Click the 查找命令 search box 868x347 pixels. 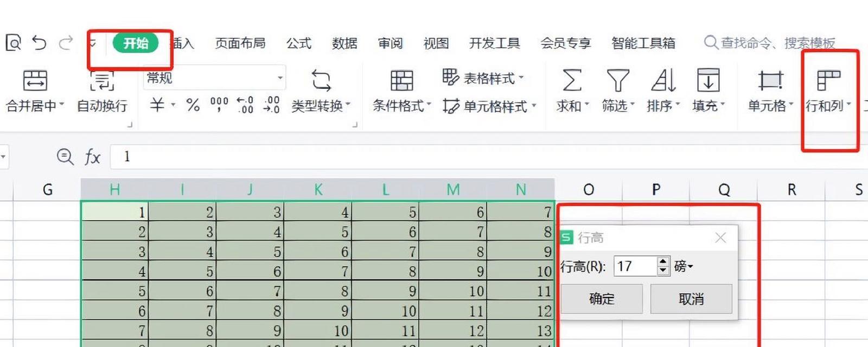point(770,42)
